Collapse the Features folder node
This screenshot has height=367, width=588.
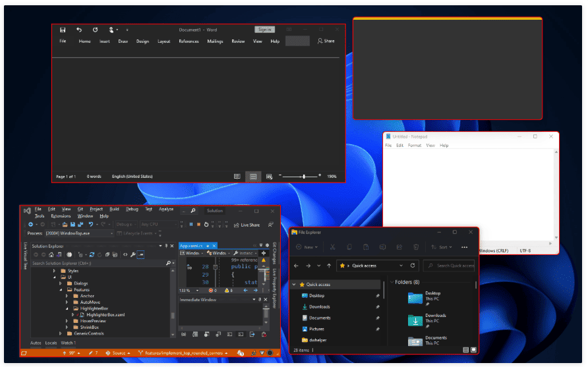click(x=61, y=290)
